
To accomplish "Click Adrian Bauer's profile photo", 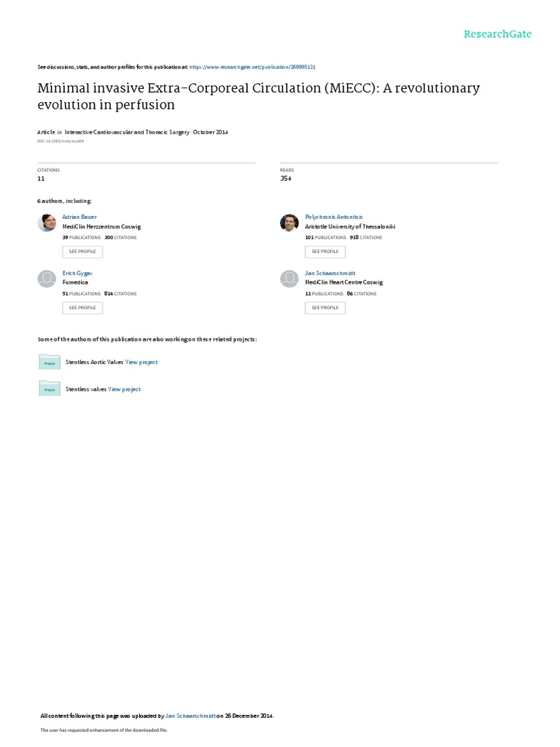I will pos(47,222).
